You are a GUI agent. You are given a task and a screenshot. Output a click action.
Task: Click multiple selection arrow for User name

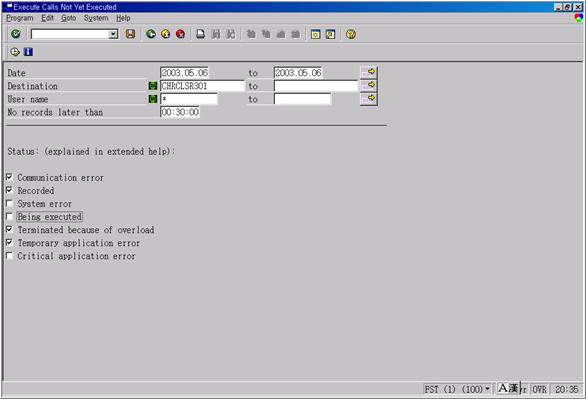pyautogui.click(x=369, y=99)
